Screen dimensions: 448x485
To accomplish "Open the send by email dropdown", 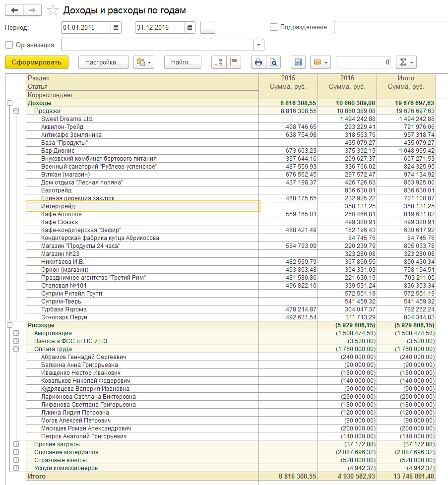I will pyautogui.click(x=320, y=62).
